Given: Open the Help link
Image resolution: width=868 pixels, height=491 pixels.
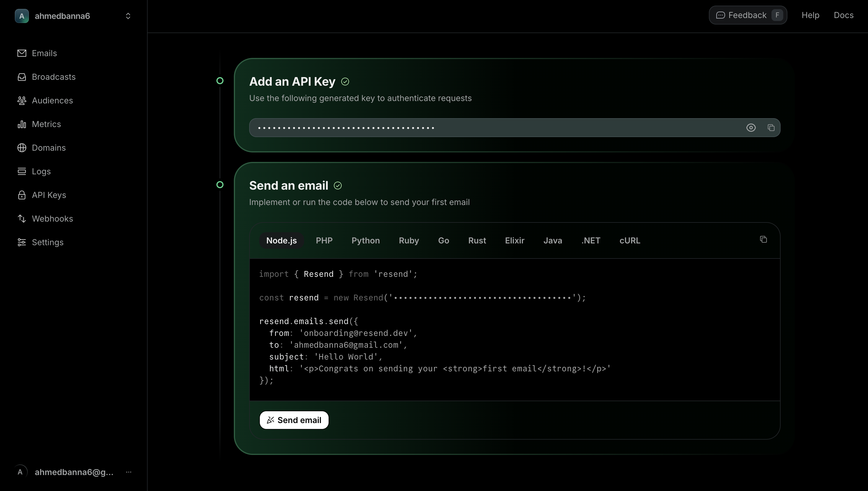Looking at the screenshot, I should click(810, 15).
